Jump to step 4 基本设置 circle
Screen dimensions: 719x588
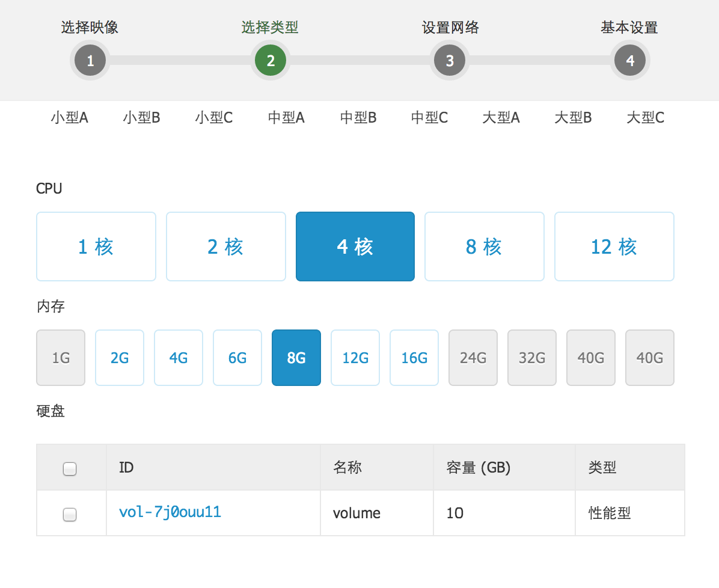[629, 61]
